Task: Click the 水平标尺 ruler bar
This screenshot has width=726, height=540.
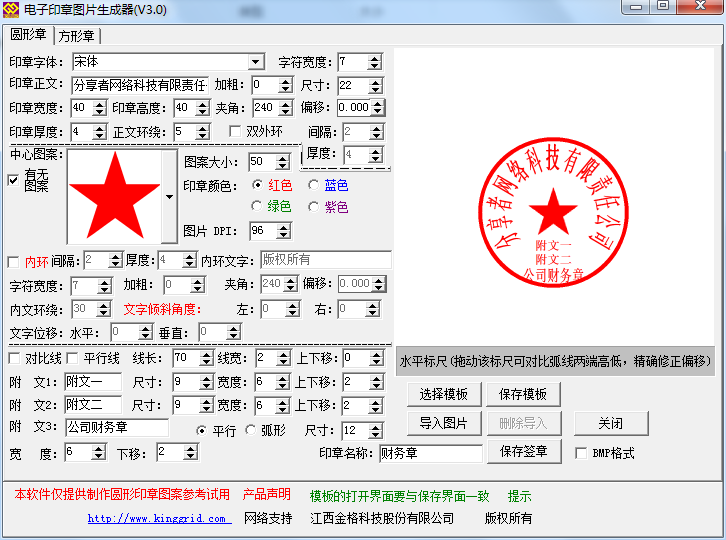Action: coord(555,360)
